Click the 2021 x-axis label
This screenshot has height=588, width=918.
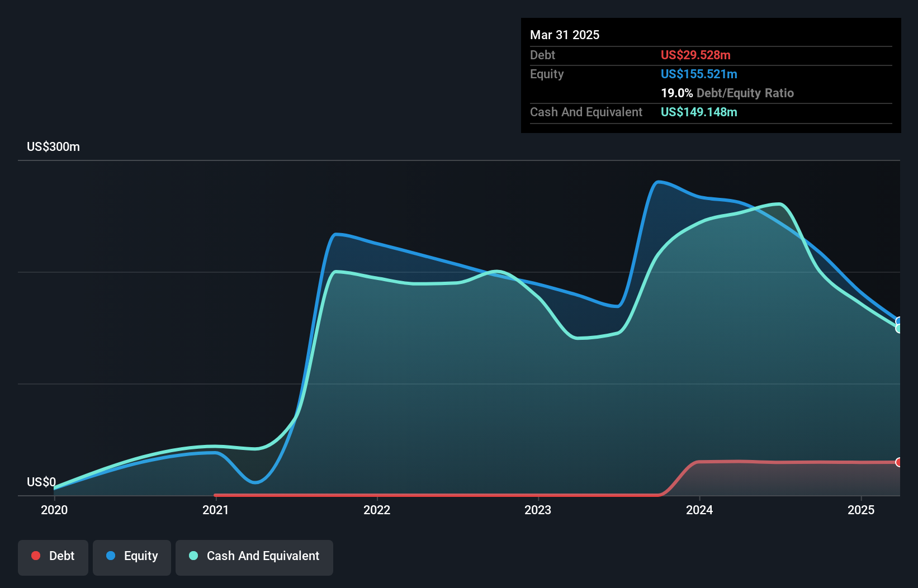(216, 510)
